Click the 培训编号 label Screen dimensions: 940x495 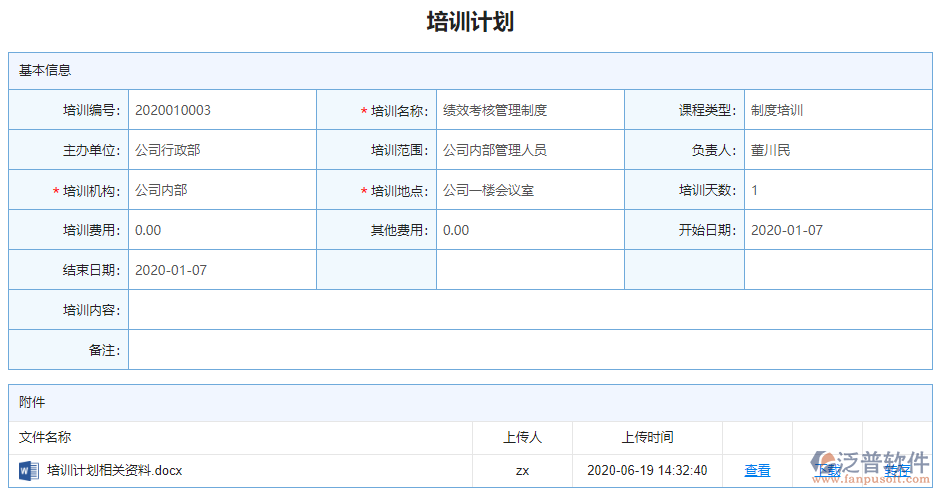[x=91, y=110]
